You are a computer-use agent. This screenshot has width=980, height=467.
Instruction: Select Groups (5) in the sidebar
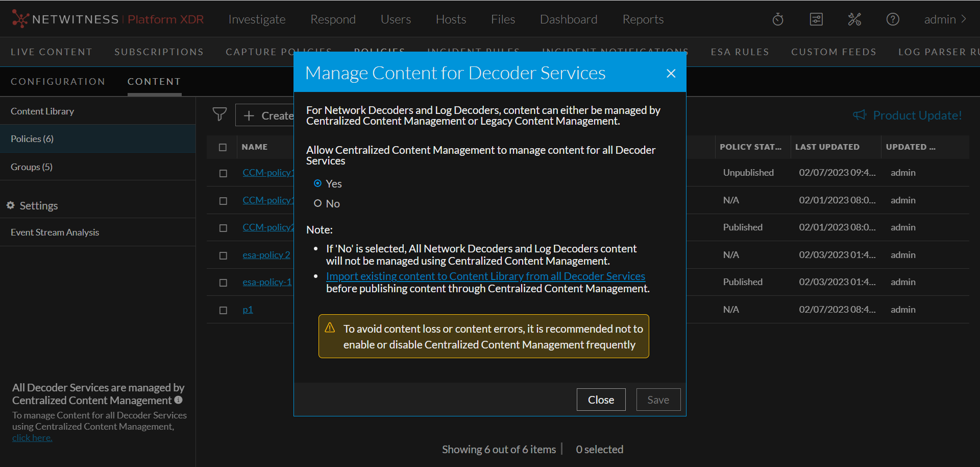point(31,167)
